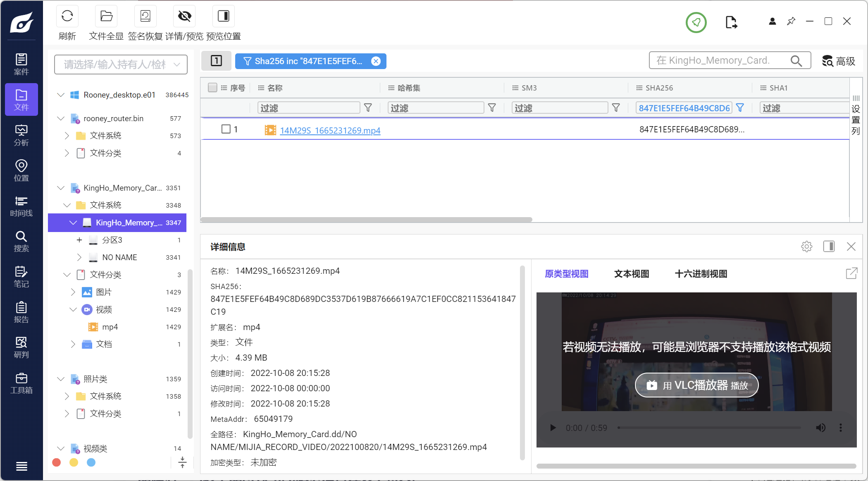Run the 签名恢复 signature recovery tool

point(145,16)
